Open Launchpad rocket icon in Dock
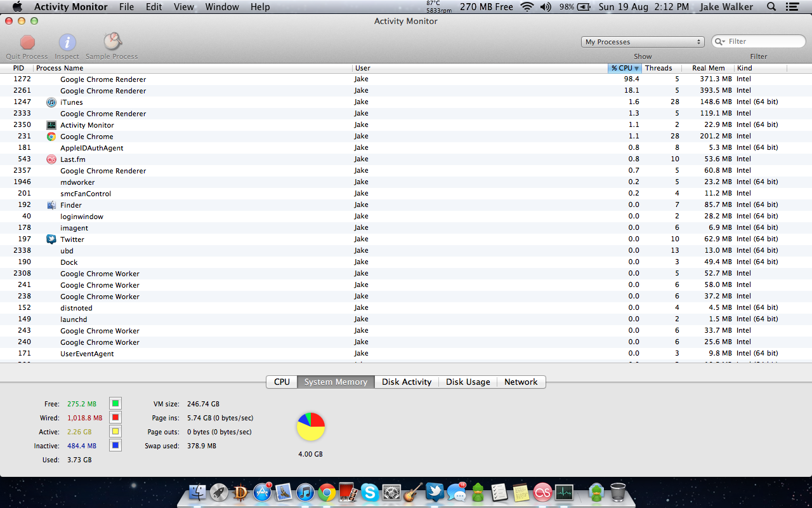The image size is (812, 508). [x=219, y=492]
